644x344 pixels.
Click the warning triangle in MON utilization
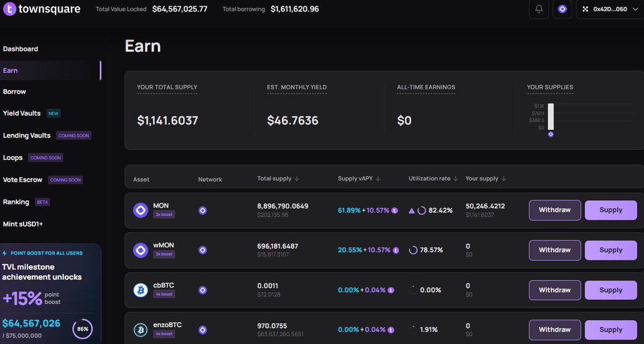pyautogui.click(x=412, y=210)
